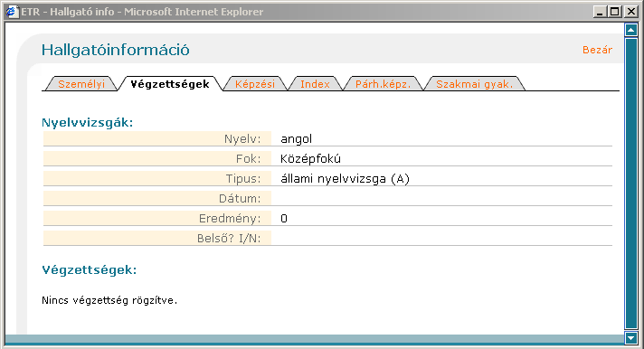Click the scrollbar down arrow
644x349 pixels.
pyautogui.click(x=630, y=337)
